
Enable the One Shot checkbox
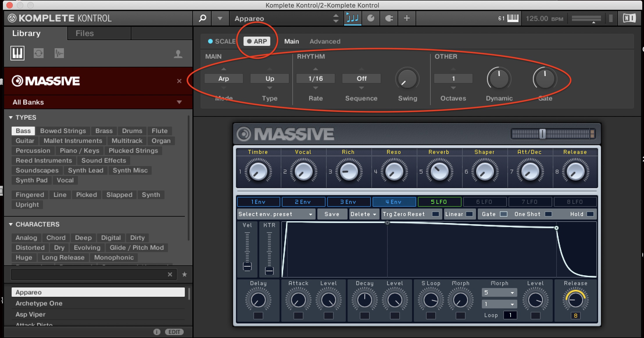pos(548,214)
